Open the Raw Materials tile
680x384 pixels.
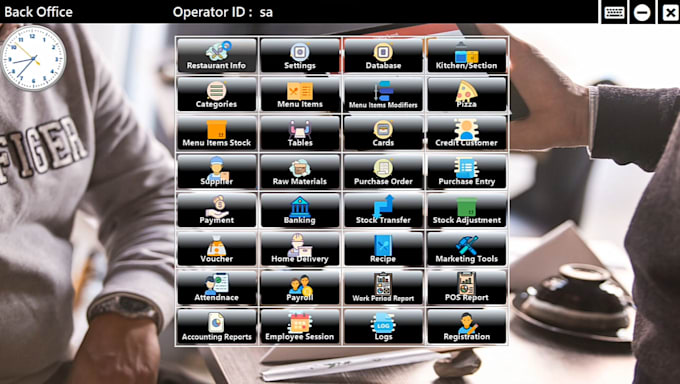coord(300,171)
